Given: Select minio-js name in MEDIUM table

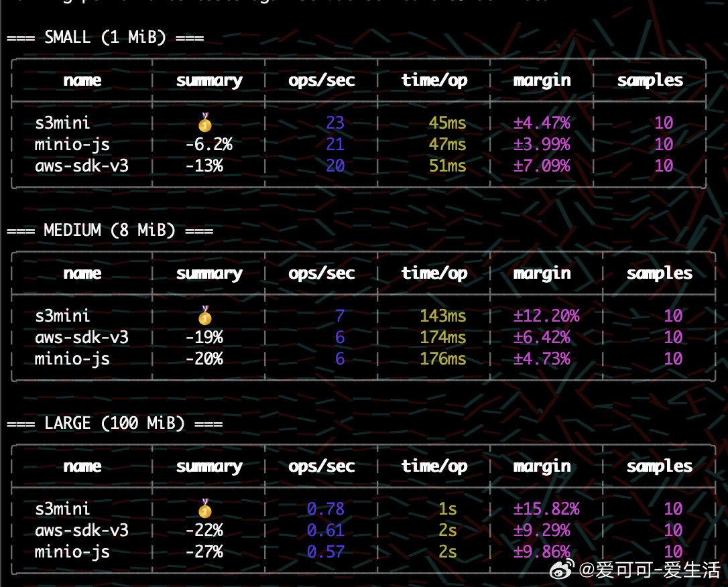Looking at the screenshot, I should [x=72, y=359].
